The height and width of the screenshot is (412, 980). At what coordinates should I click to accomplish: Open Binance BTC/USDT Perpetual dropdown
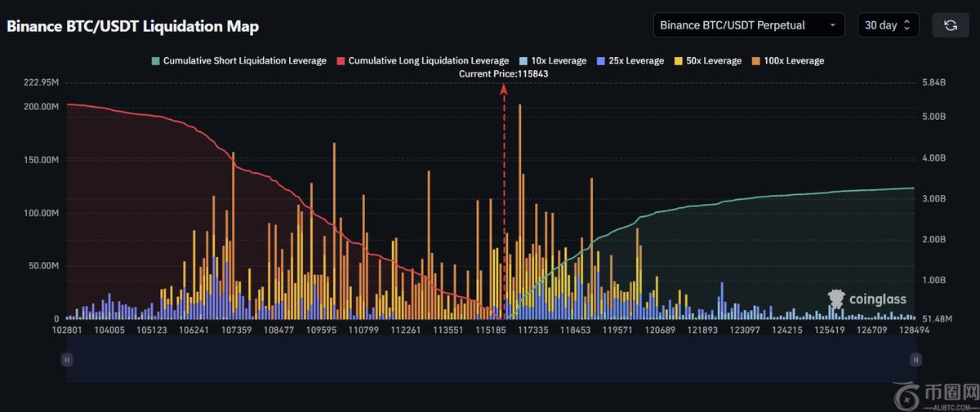749,25
